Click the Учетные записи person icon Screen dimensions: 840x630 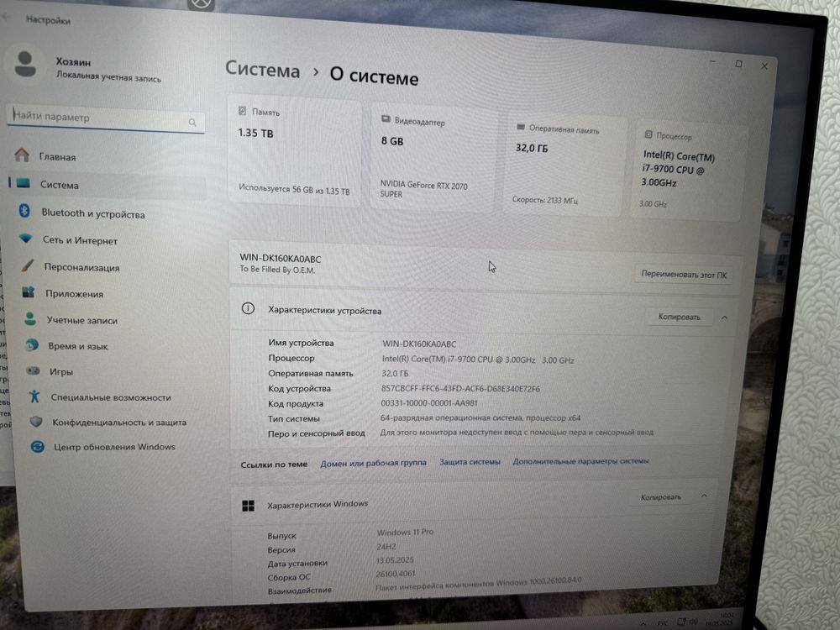pos(30,318)
